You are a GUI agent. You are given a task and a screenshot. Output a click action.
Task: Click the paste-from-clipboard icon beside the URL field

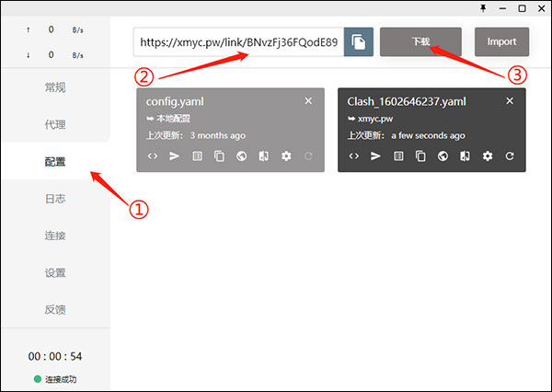click(x=359, y=42)
